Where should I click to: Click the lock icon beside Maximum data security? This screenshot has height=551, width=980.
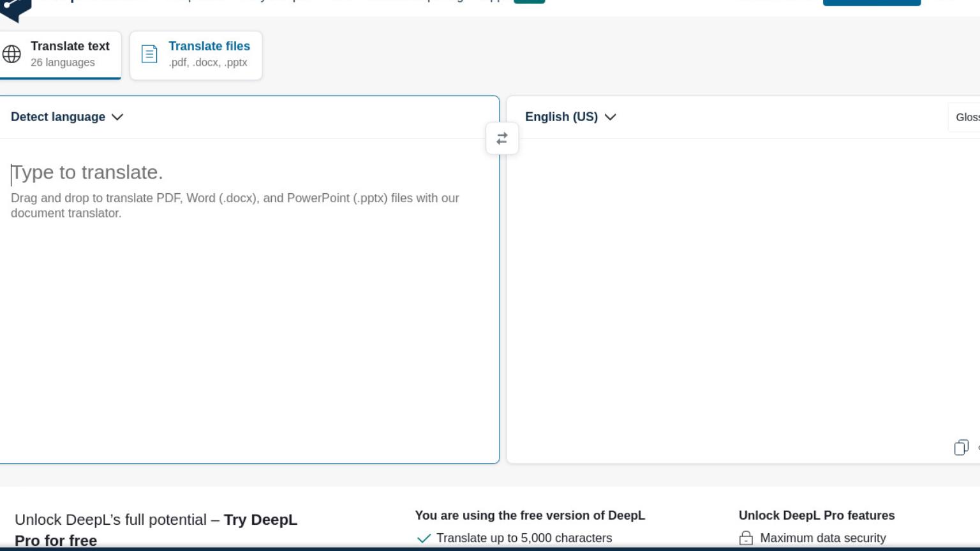tap(746, 538)
